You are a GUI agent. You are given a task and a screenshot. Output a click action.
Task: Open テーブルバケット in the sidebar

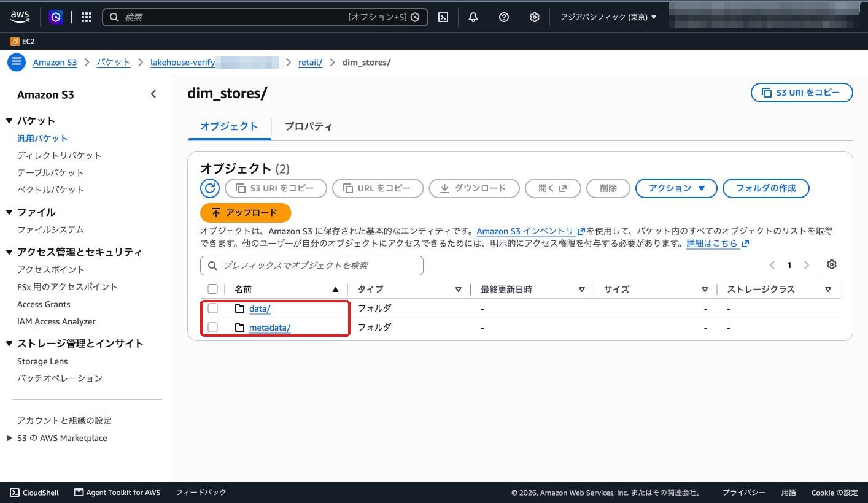[50, 173]
